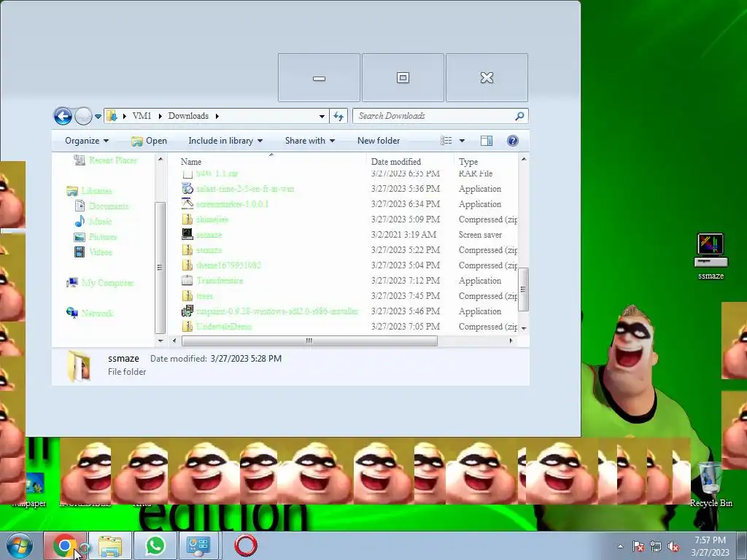
Task: Open Explorer help icon
Action: tap(513, 141)
